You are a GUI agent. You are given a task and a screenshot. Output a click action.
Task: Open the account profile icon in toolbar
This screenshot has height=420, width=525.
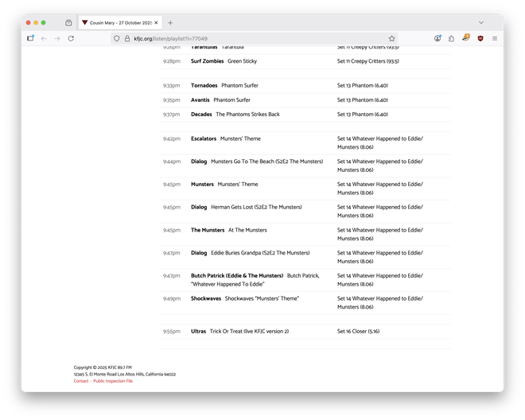[x=437, y=38]
